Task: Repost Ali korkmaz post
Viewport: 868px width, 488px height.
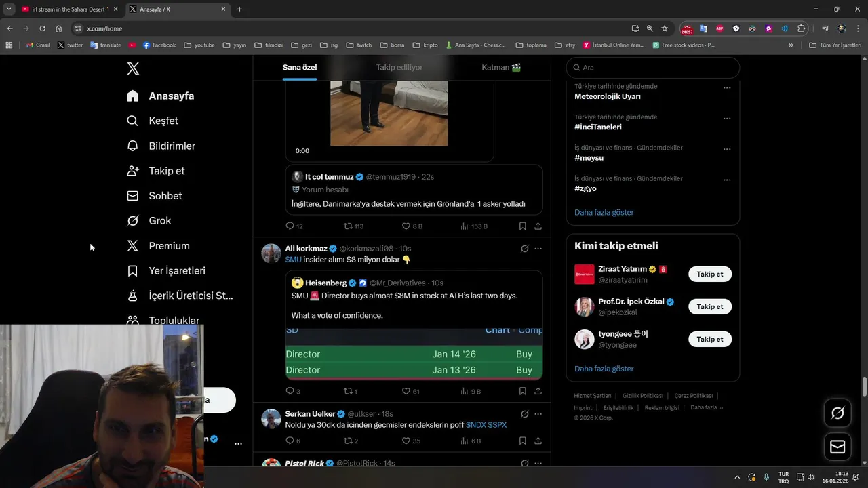Action: click(x=351, y=391)
